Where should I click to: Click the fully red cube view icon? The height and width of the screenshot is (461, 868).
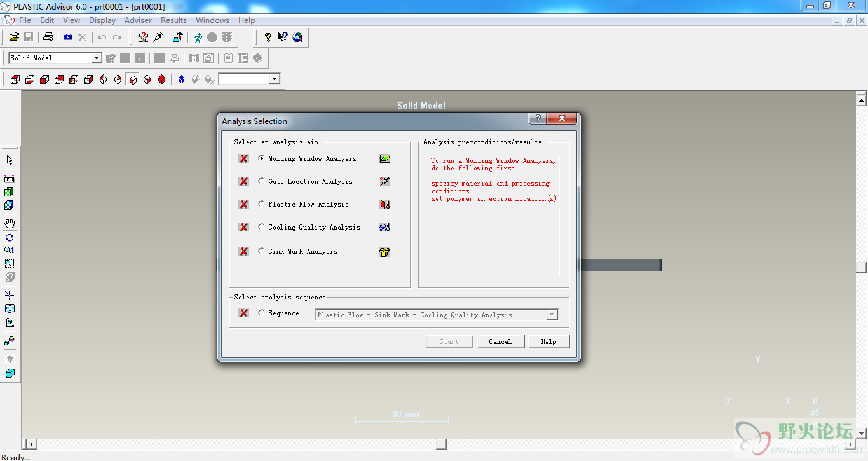[161, 79]
